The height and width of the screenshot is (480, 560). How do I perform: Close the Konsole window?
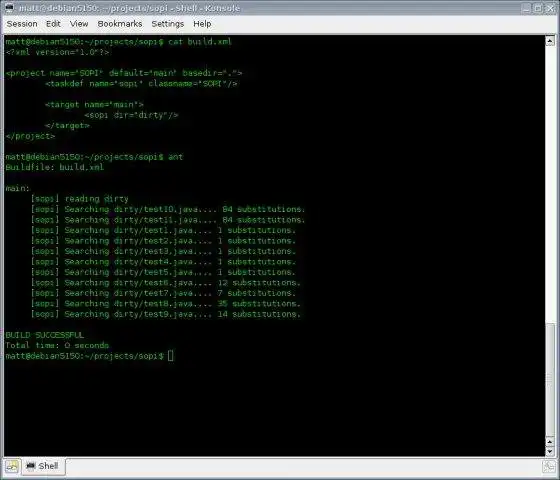coord(550,8)
